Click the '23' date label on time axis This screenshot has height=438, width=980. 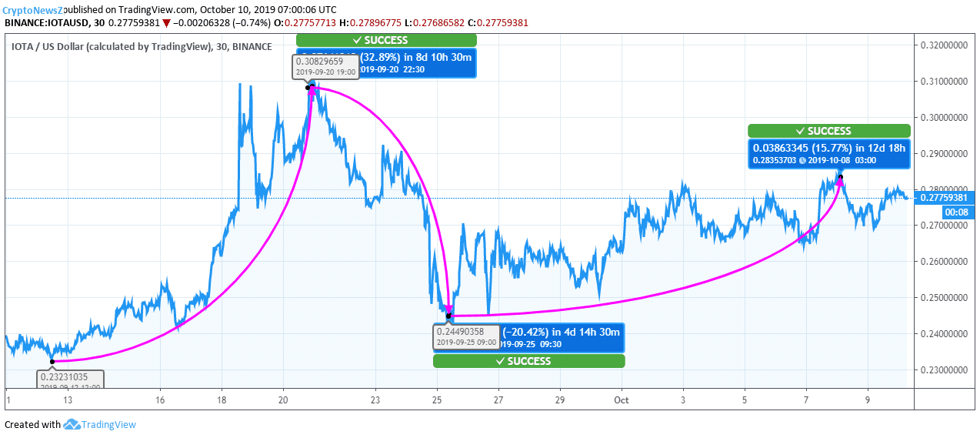click(375, 400)
